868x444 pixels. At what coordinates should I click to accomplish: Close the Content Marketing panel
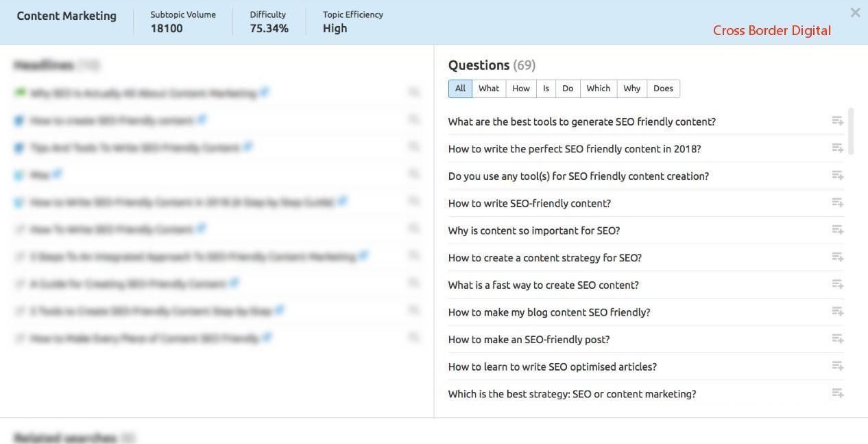tap(855, 12)
